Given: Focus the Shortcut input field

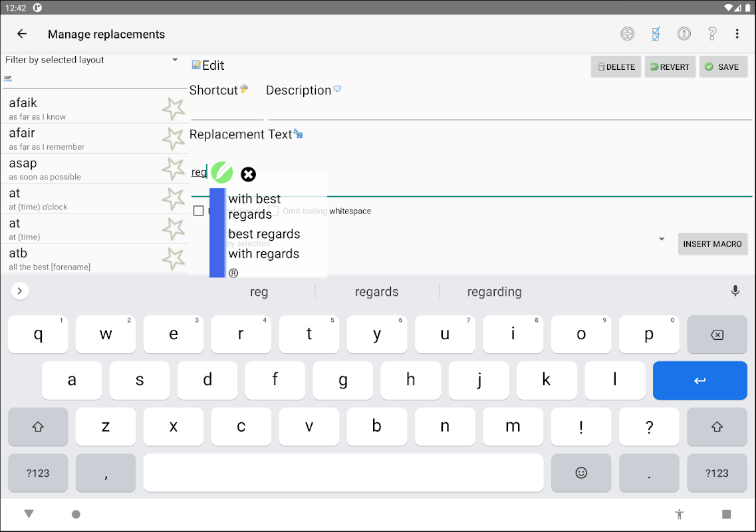Looking at the screenshot, I should [x=227, y=112].
